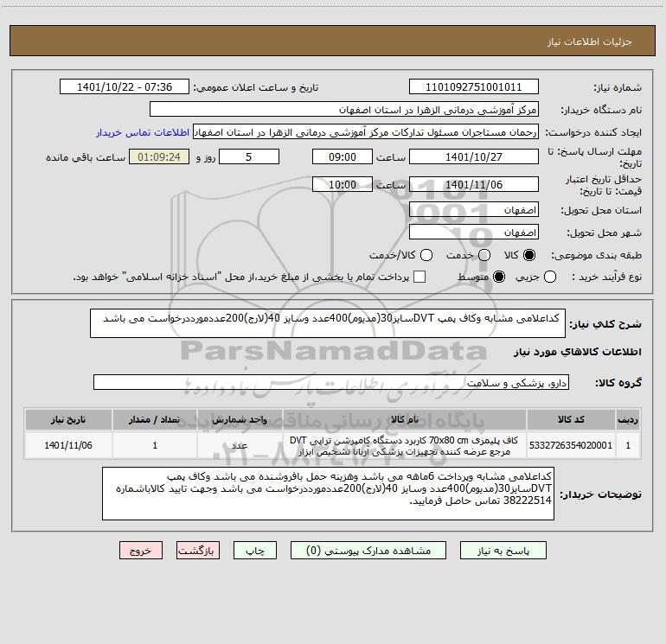This screenshot has height=644, width=666.
Task: Click the تعداد / مقدار column header
Action: (x=155, y=419)
